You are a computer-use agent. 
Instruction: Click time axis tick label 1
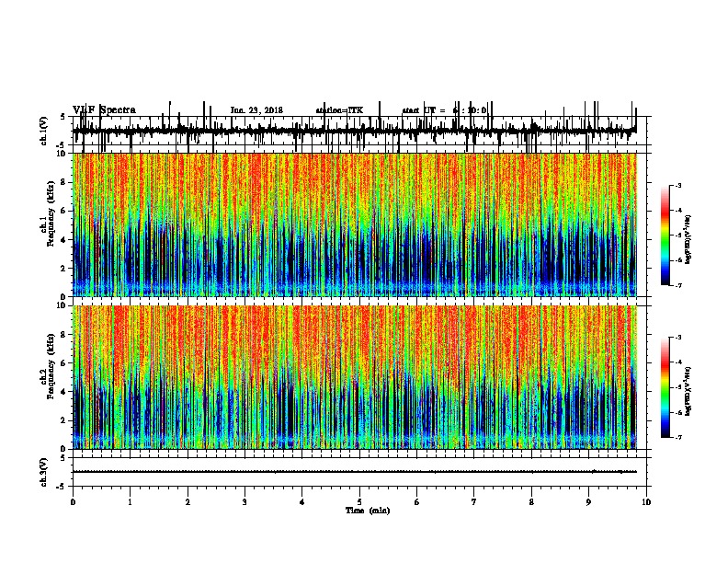pyautogui.click(x=130, y=502)
